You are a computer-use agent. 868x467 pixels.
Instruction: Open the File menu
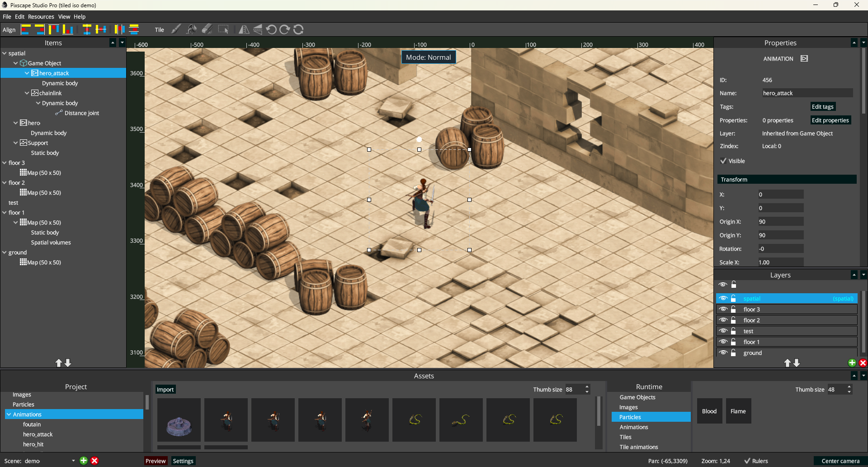pyautogui.click(x=7, y=16)
